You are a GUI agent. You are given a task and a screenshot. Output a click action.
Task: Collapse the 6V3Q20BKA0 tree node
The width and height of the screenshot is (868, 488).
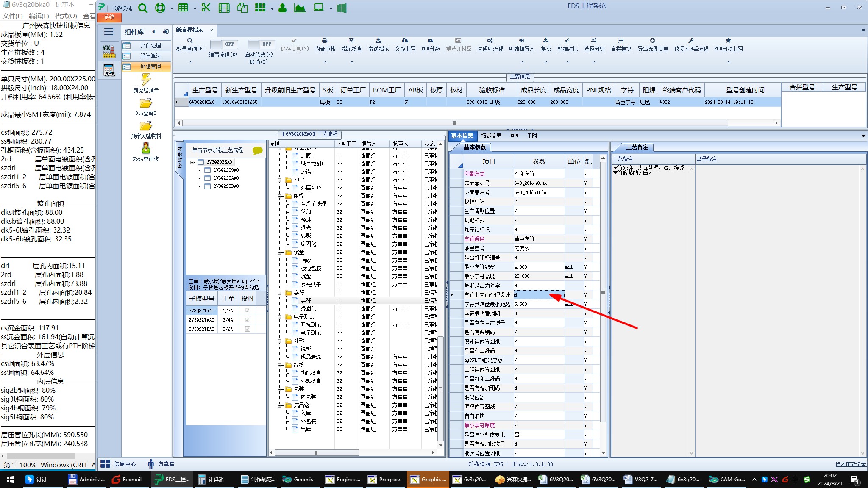(x=192, y=162)
